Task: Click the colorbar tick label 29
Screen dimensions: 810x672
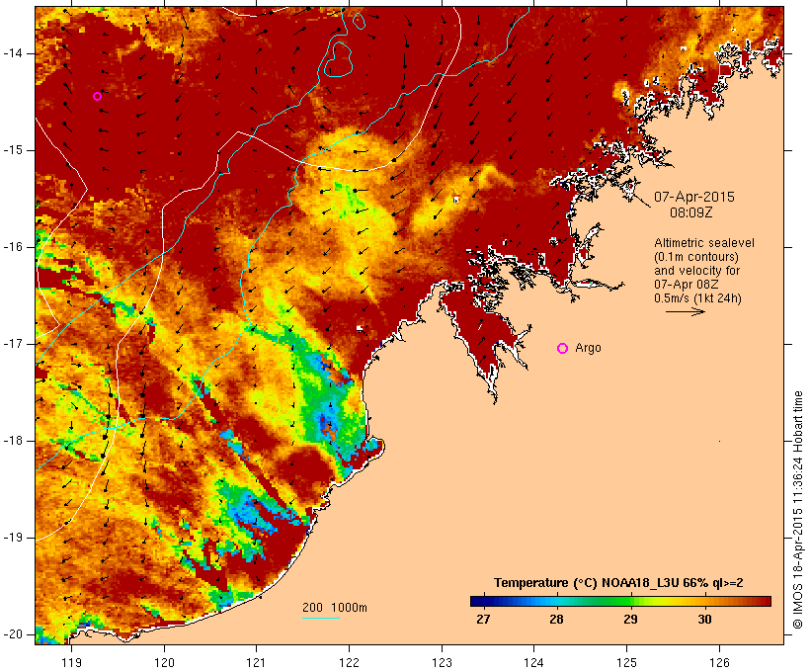Action: click(630, 619)
